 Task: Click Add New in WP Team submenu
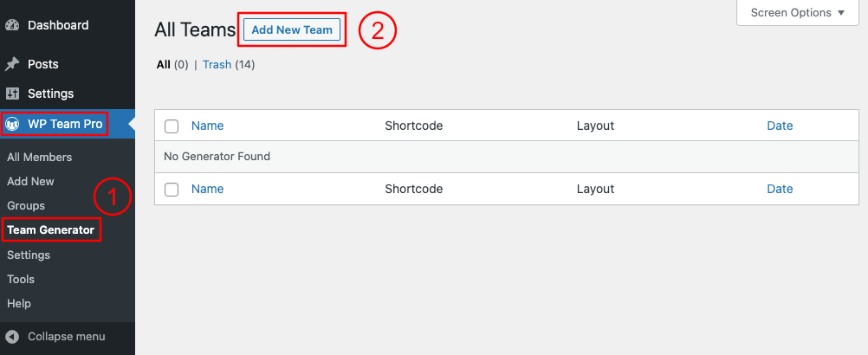(30, 181)
